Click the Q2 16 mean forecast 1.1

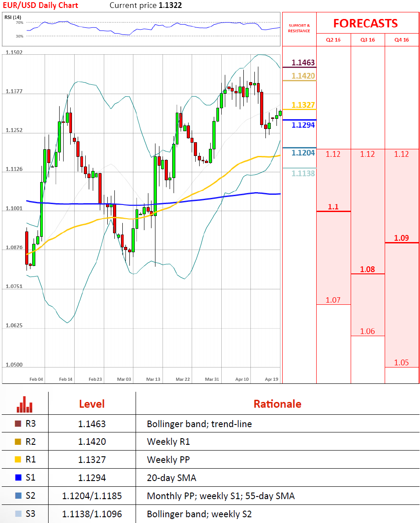tap(333, 207)
